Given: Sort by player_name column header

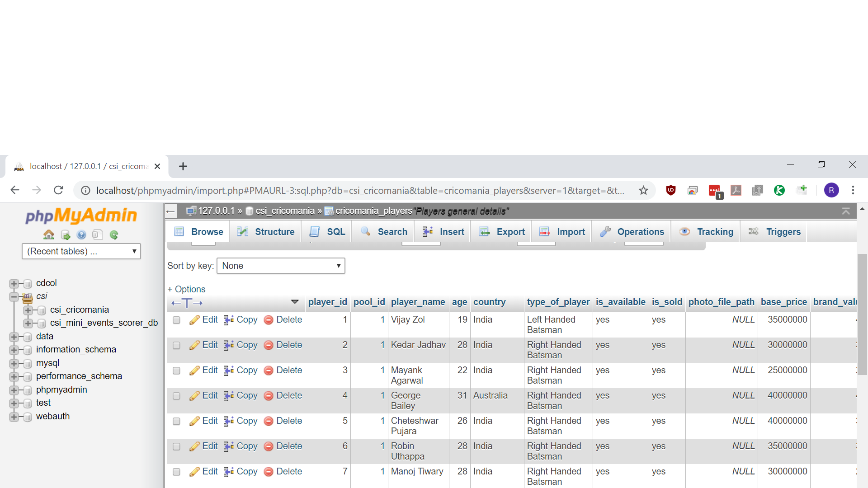Looking at the screenshot, I should [418, 302].
